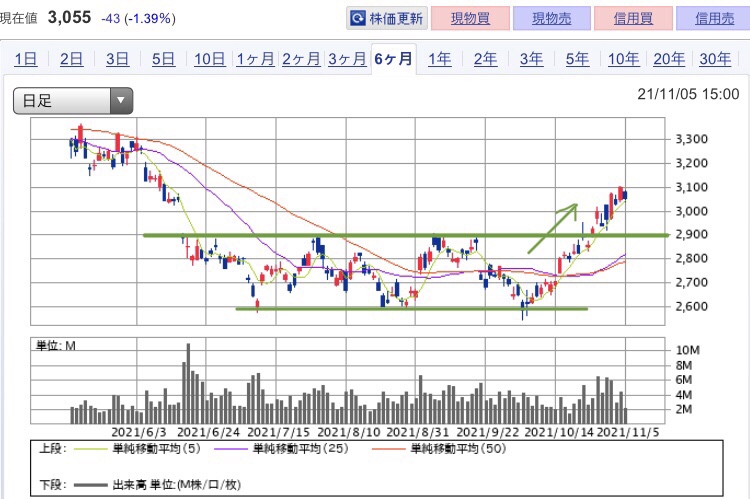Click the 株価更新 refresh icon
The width and height of the screenshot is (750, 499).
click(x=358, y=19)
